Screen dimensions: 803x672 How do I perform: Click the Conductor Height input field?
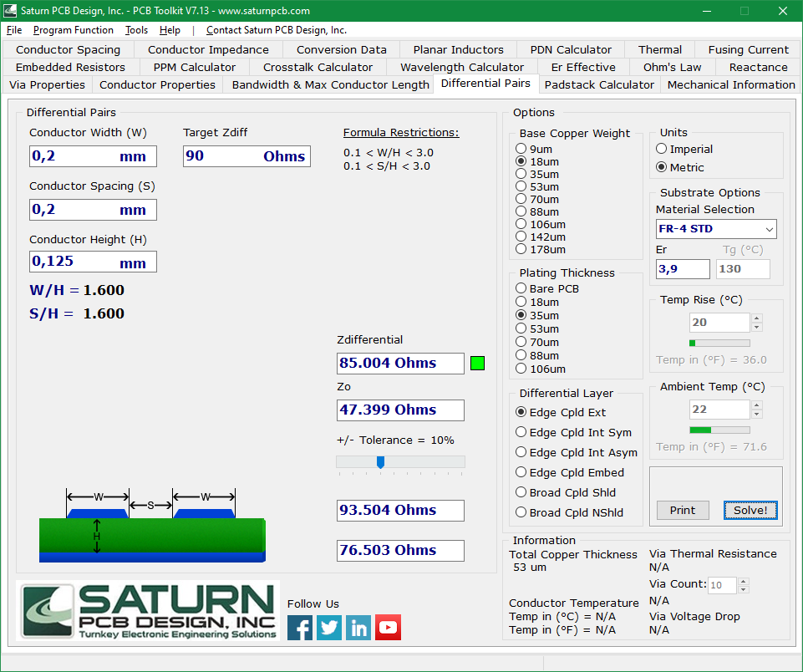click(93, 262)
